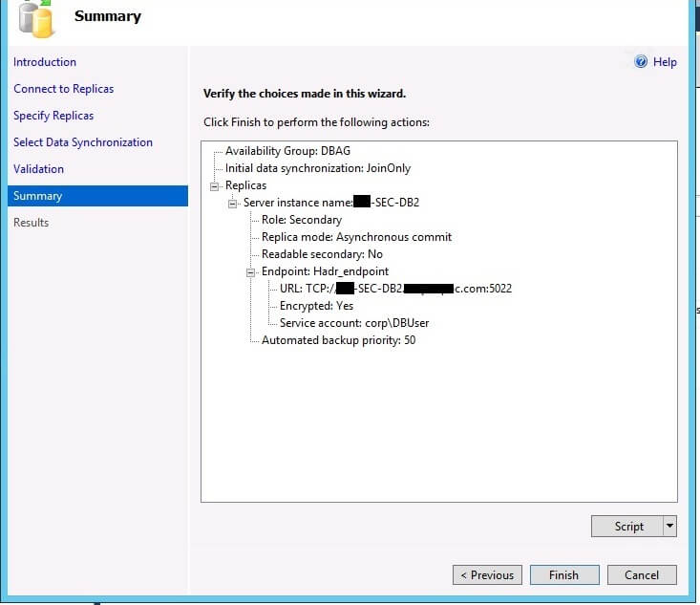Screen dimensions: 700x605
Task: Click the Script button
Action: pyautogui.click(x=627, y=526)
